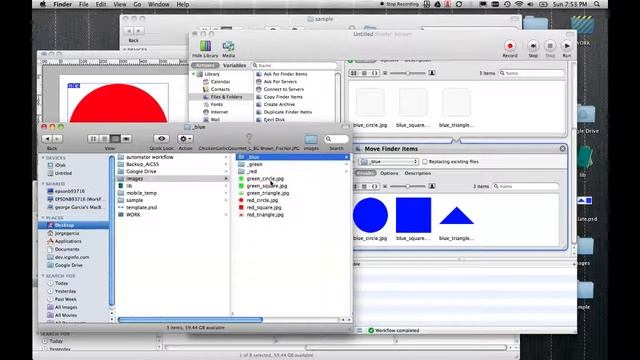Select template.psd in Finder column
Screen dimensions: 640x360
[x=141, y=207]
